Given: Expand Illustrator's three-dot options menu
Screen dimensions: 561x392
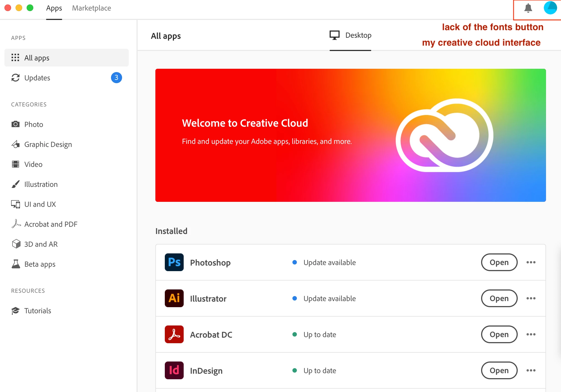Looking at the screenshot, I should click(x=531, y=298).
